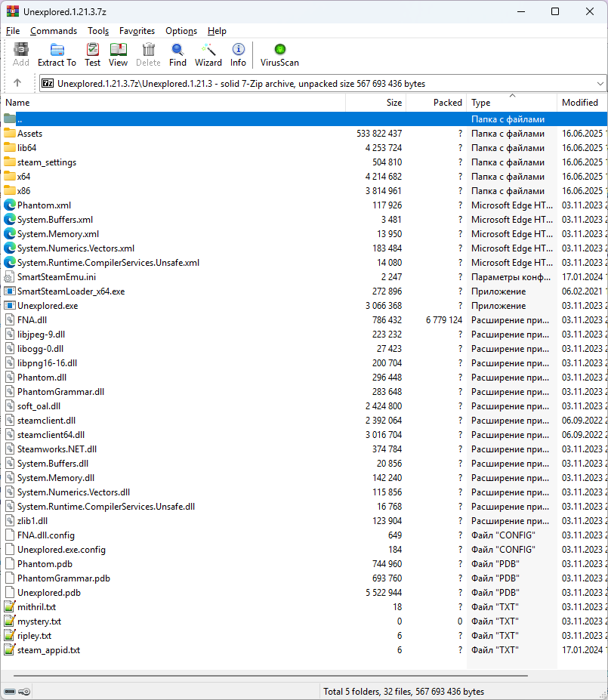
Task: Select ripley.txt file
Action: [x=35, y=635]
